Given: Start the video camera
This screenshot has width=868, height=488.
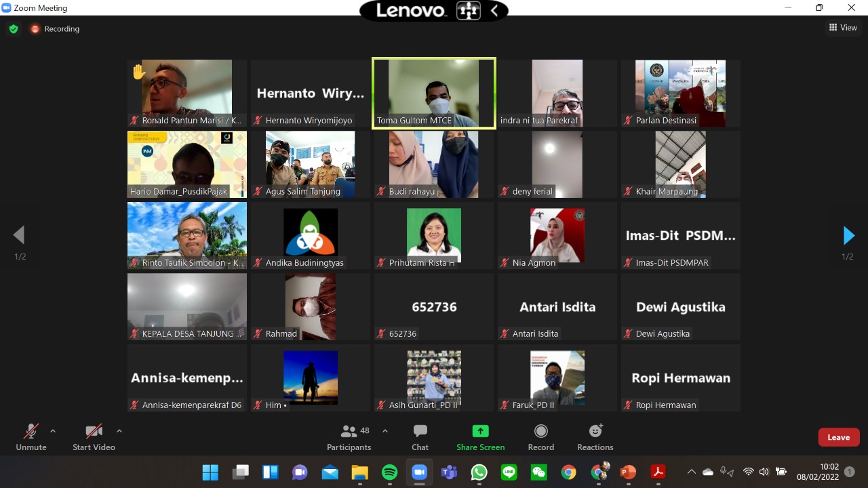Looking at the screenshot, I should point(94,437).
